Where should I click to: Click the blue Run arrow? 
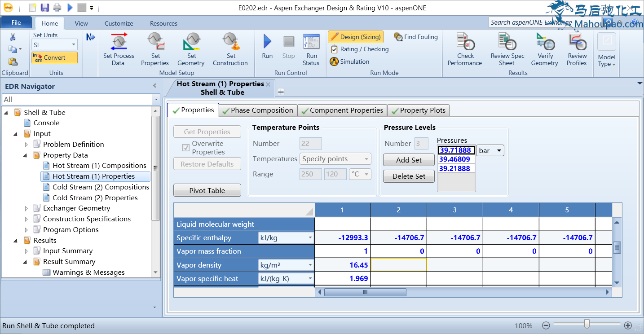(267, 42)
